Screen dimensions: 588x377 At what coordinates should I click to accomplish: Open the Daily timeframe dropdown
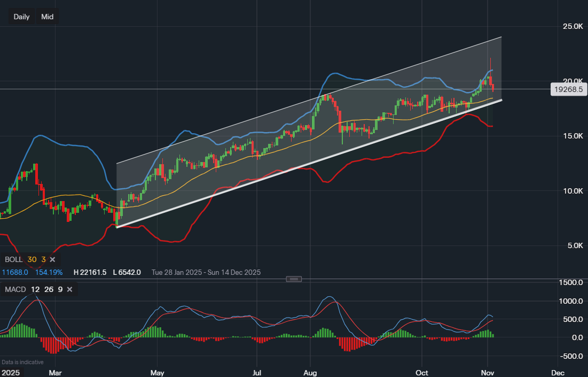(21, 17)
